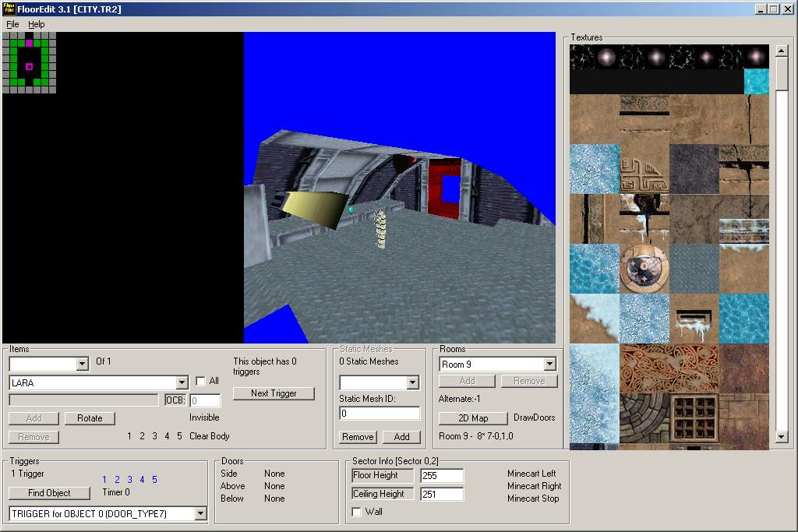Click the yellow block in the 3D view

[316, 209]
